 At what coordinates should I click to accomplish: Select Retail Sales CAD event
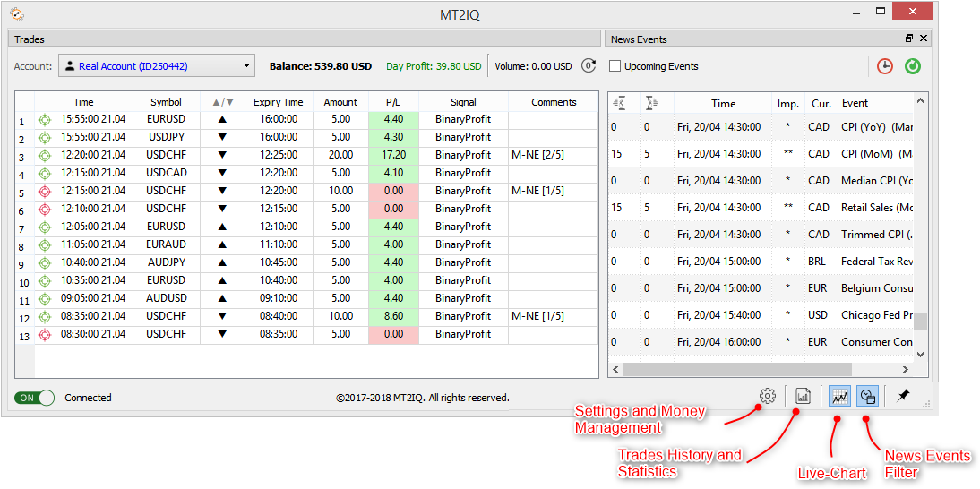(761, 208)
